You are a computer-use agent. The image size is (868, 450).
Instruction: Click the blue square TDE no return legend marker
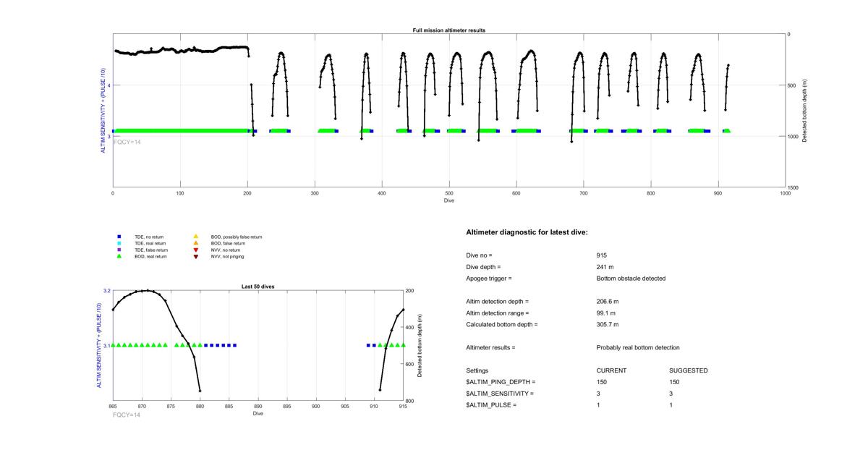pyautogui.click(x=119, y=237)
